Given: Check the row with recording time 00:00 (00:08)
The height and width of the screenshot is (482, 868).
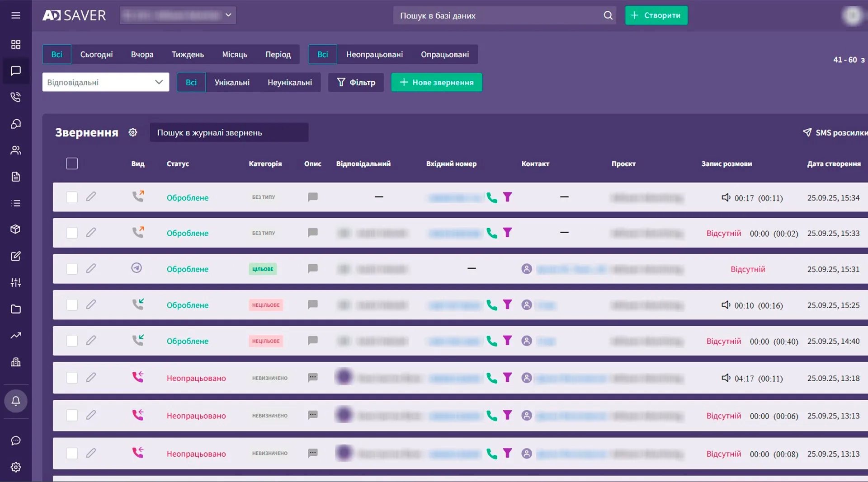Looking at the screenshot, I should [72, 453].
